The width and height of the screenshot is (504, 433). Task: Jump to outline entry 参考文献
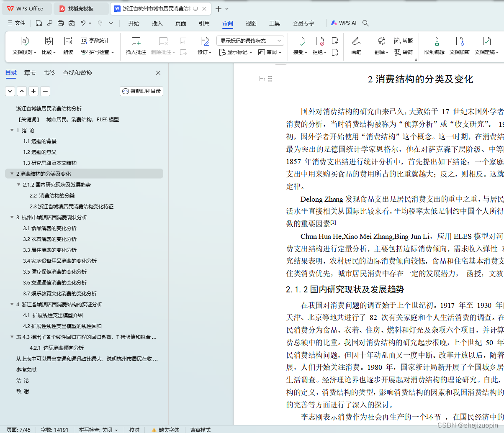(x=26, y=369)
